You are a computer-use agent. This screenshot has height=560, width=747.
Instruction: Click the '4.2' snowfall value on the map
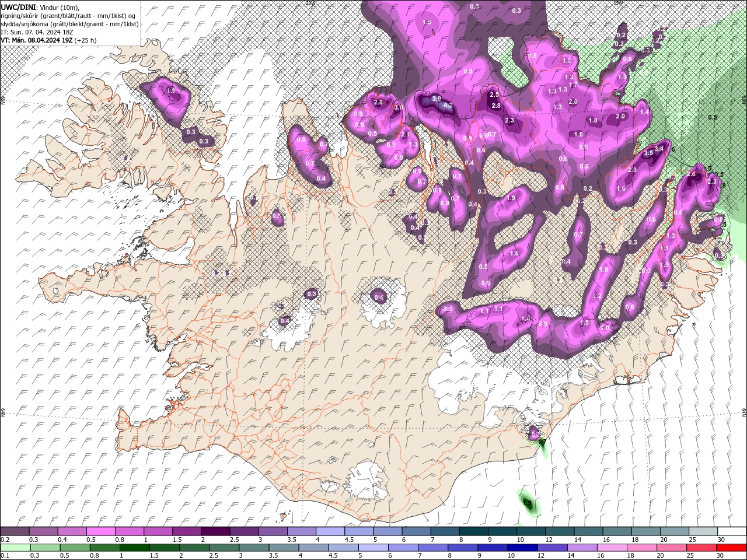[448, 106]
